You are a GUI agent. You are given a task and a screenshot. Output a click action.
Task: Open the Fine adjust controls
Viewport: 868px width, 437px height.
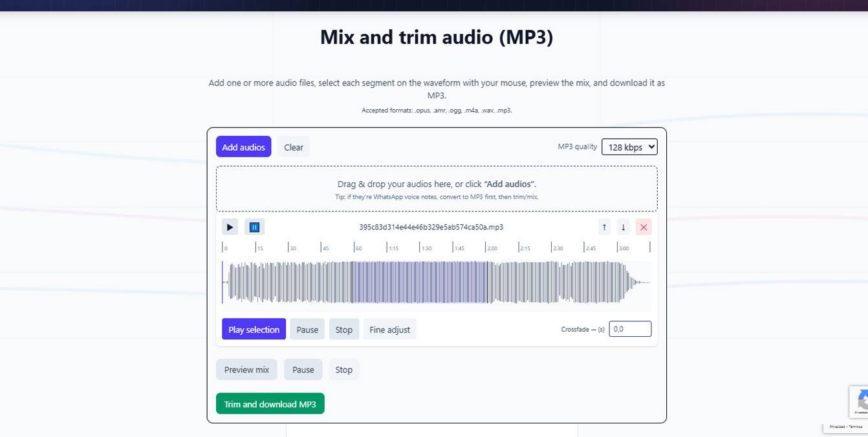(389, 329)
